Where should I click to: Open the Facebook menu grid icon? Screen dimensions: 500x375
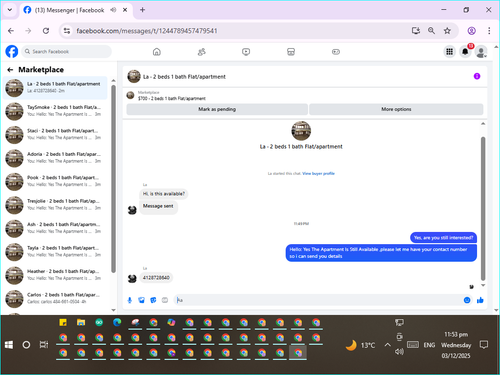coord(449,52)
